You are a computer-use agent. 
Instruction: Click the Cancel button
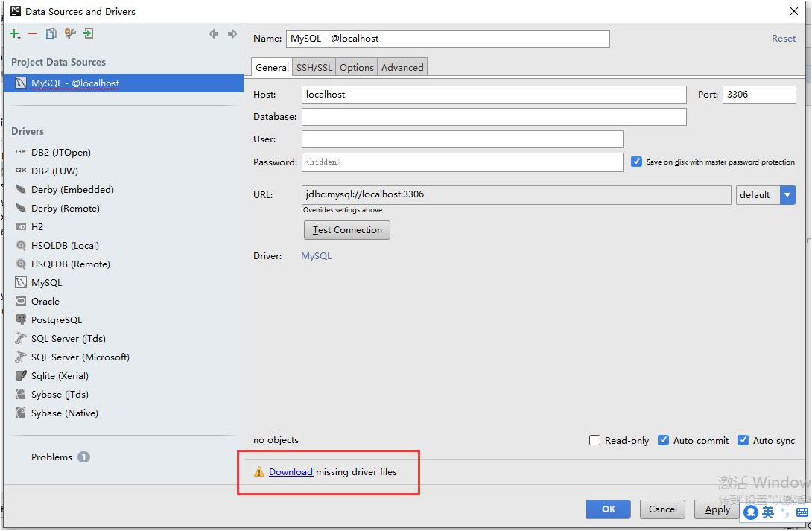tap(662, 510)
